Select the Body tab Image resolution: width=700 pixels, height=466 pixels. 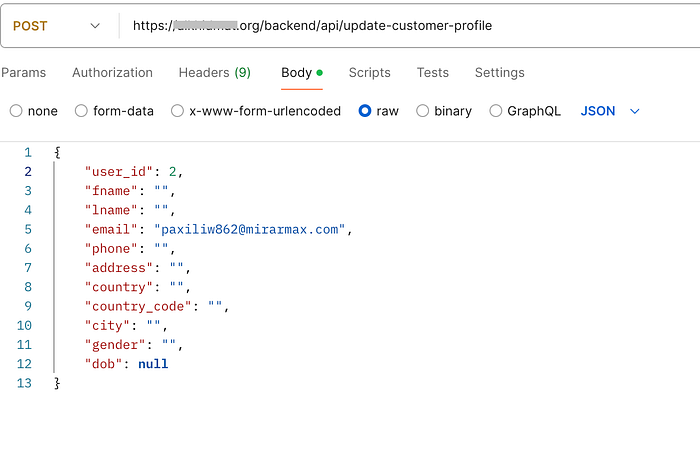pyautogui.click(x=302, y=73)
